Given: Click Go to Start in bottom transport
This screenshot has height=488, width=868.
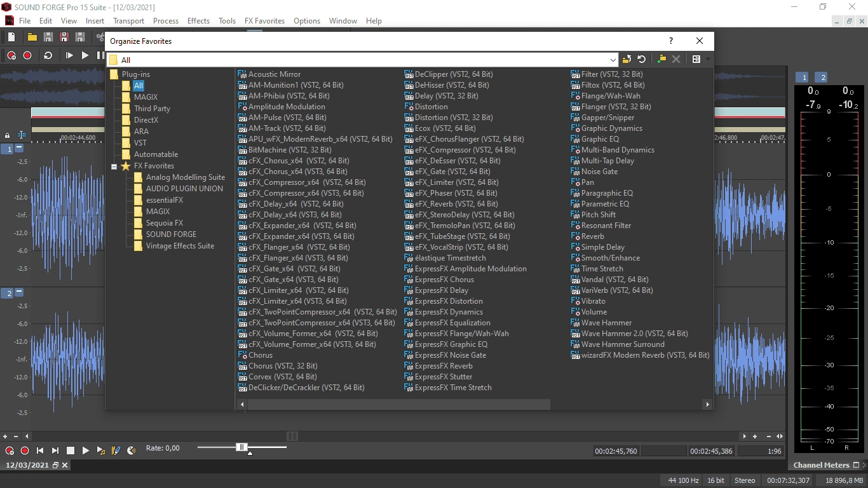Looking at the screenshot, I should [x=40, y=451].
